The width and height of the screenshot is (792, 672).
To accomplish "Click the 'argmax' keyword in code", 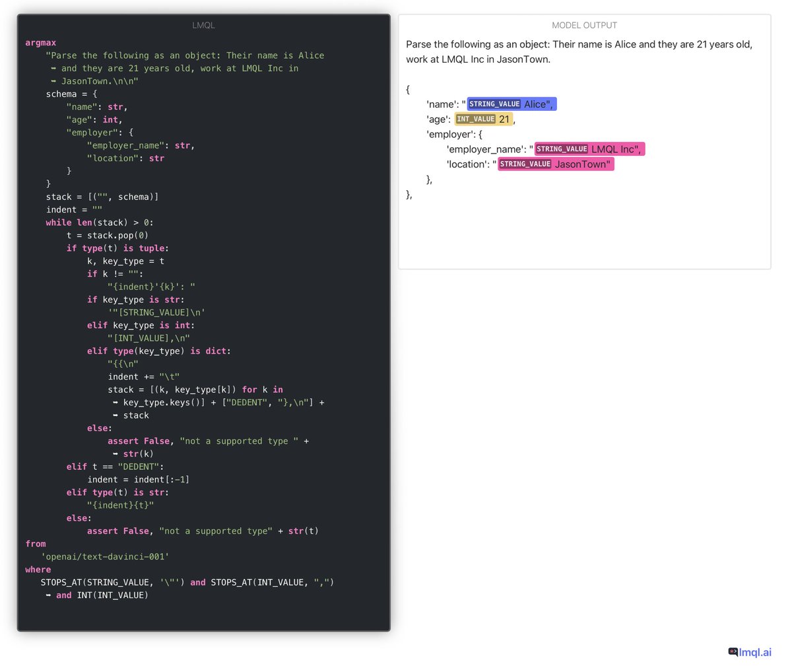I will [x=41, y=43].
